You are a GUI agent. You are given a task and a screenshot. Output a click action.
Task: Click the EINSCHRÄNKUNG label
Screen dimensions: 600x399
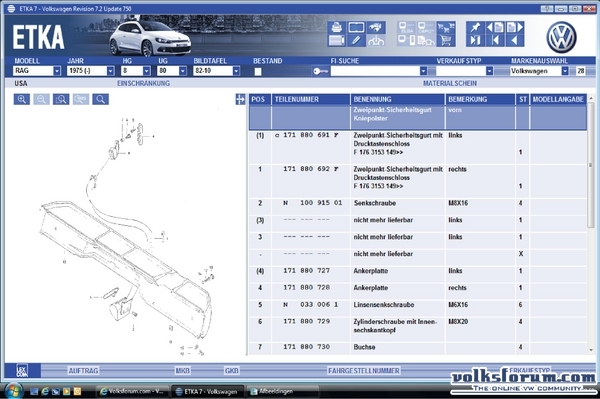(x=143, y=83)
